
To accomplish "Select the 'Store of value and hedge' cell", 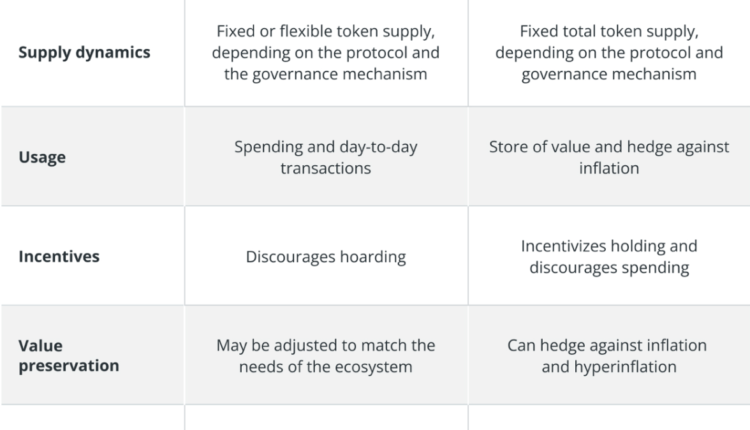I will (608, 157).
